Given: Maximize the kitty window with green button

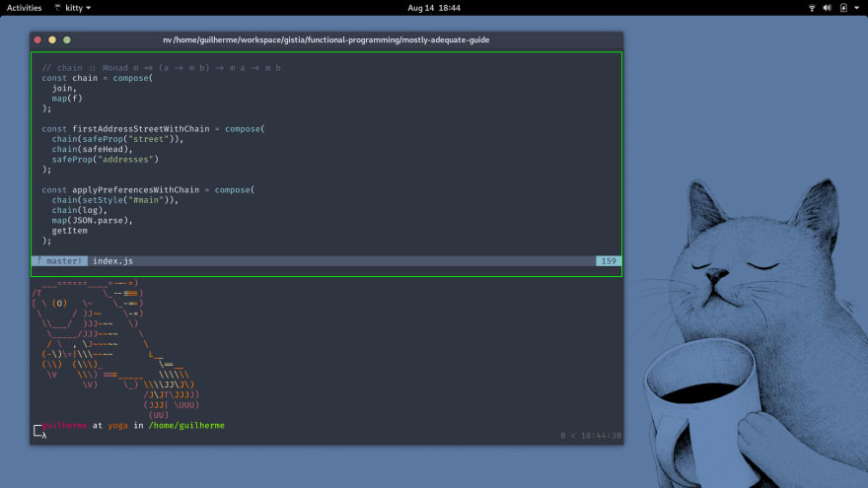Looking at the screenshot, I should (67, 39).
